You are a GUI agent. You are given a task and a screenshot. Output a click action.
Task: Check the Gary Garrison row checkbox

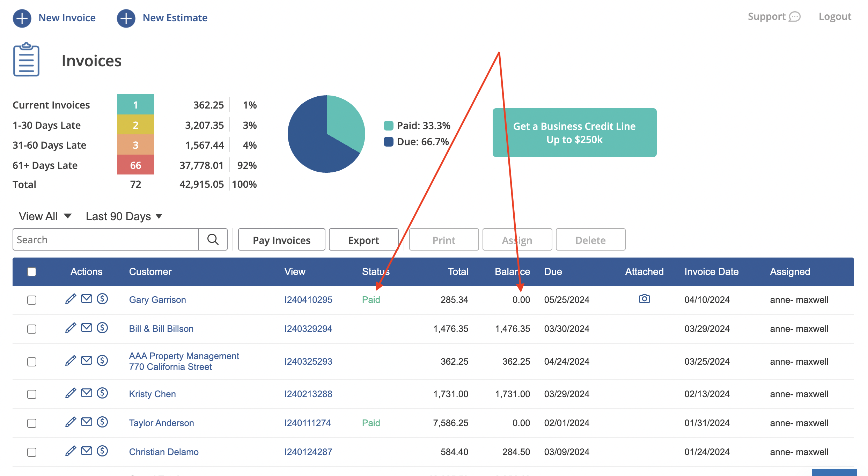[32, 300]
